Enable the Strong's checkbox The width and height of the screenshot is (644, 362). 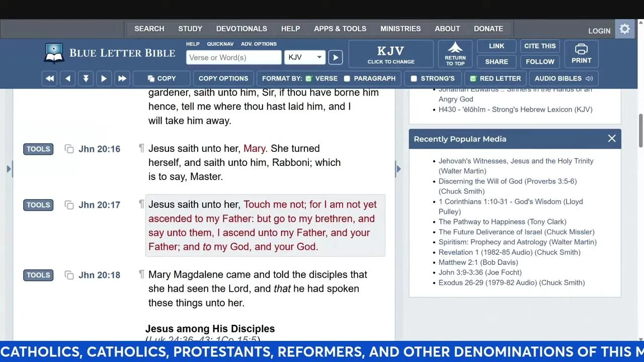pos(414,78)
